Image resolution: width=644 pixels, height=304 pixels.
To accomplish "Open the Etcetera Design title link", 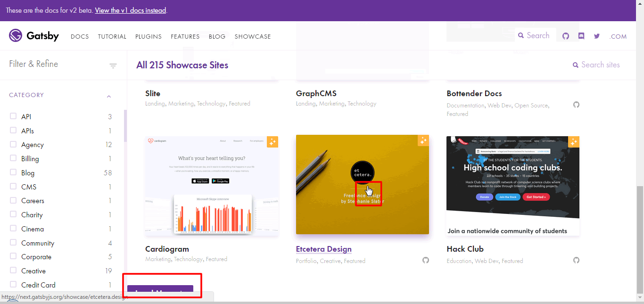I will 324,249.
